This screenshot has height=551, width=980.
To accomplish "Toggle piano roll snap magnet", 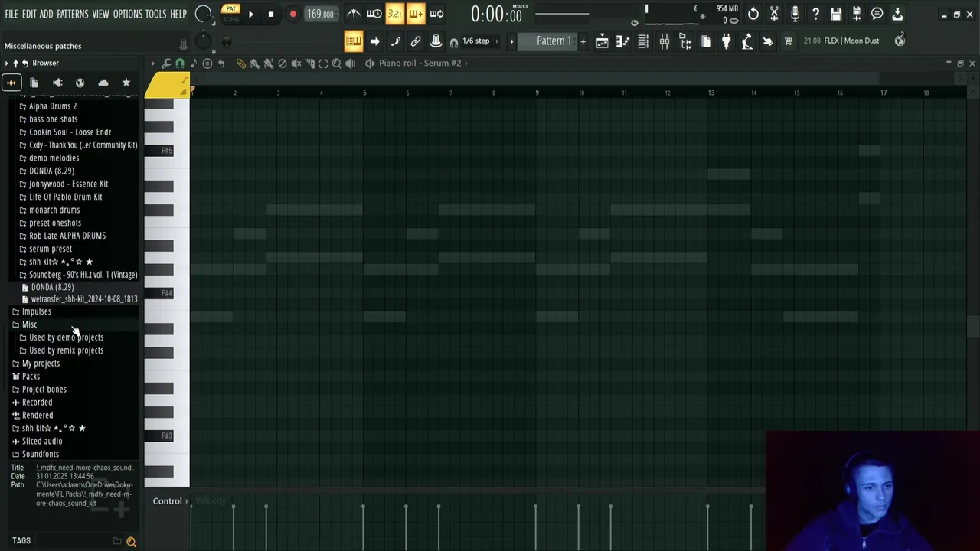I will [180, 64].
